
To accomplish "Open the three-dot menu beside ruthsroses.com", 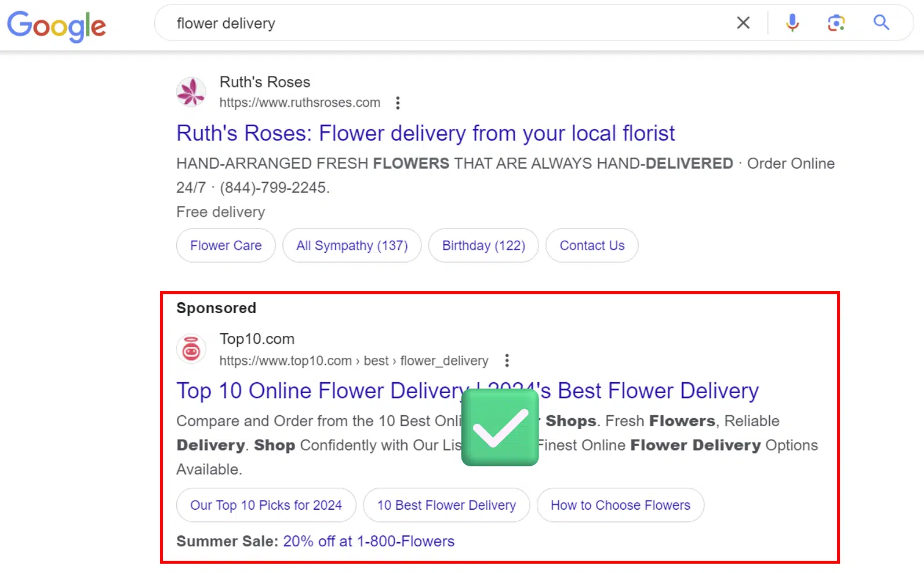I will (398, 103).
